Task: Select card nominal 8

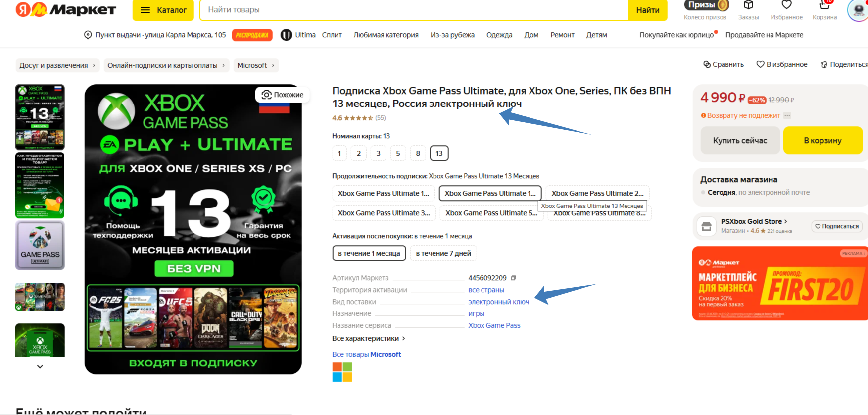Action: 418,153
